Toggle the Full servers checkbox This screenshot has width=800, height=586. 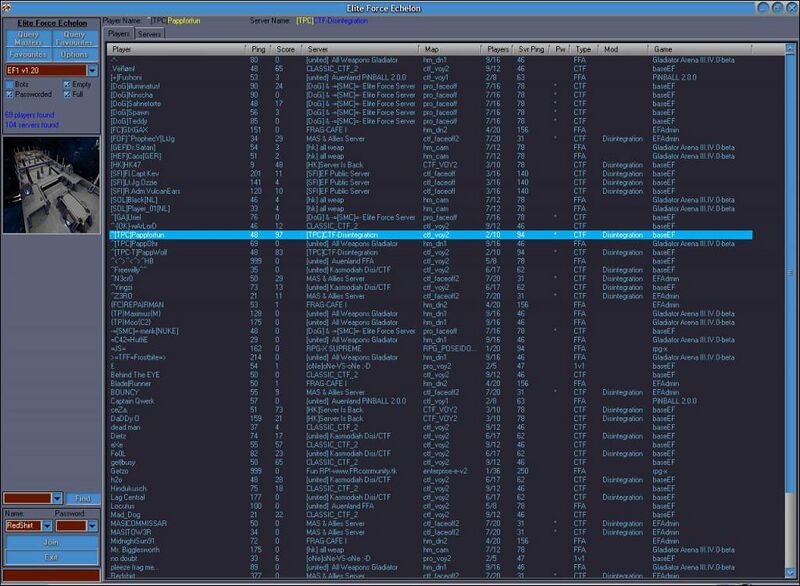click(x=67, y=94)
